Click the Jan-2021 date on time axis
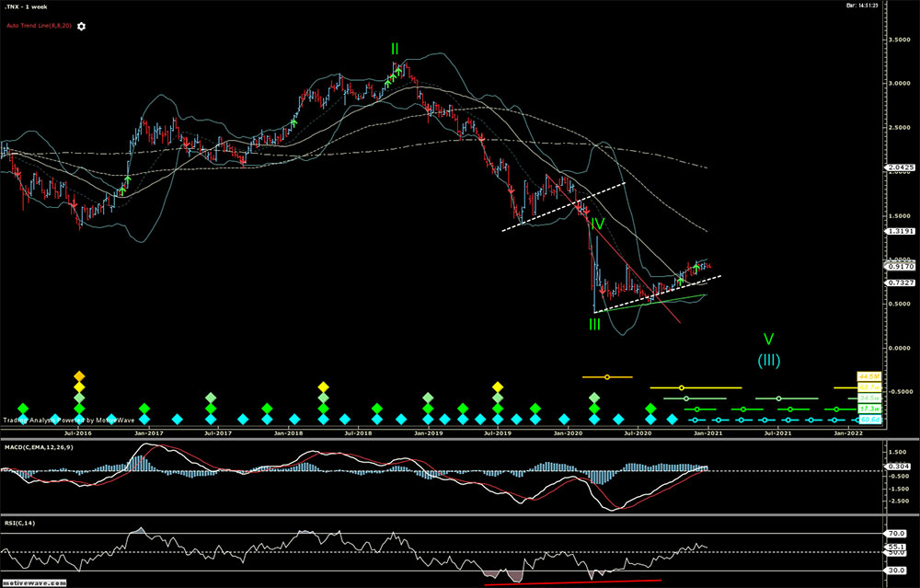 706,431
